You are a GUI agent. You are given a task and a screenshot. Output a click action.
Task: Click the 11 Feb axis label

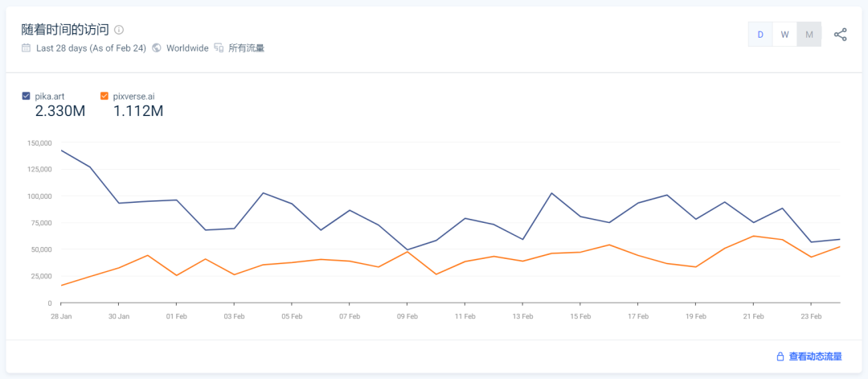[x=465, y=316]
